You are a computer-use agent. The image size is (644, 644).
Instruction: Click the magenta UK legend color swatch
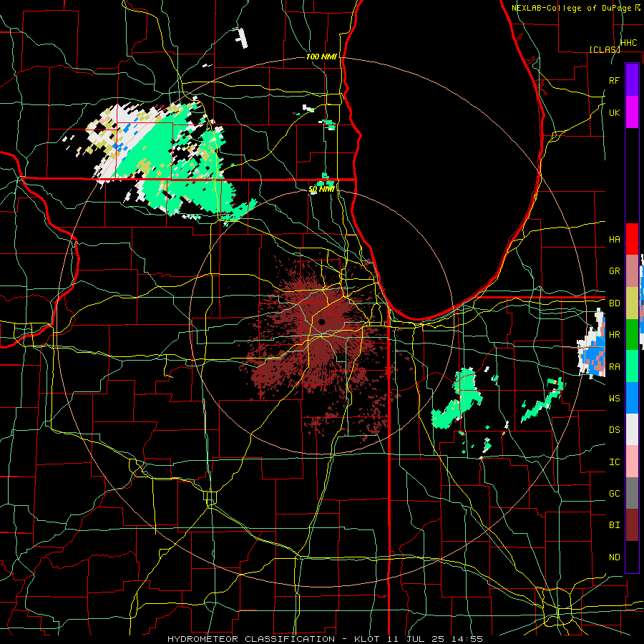click(632, 112)
